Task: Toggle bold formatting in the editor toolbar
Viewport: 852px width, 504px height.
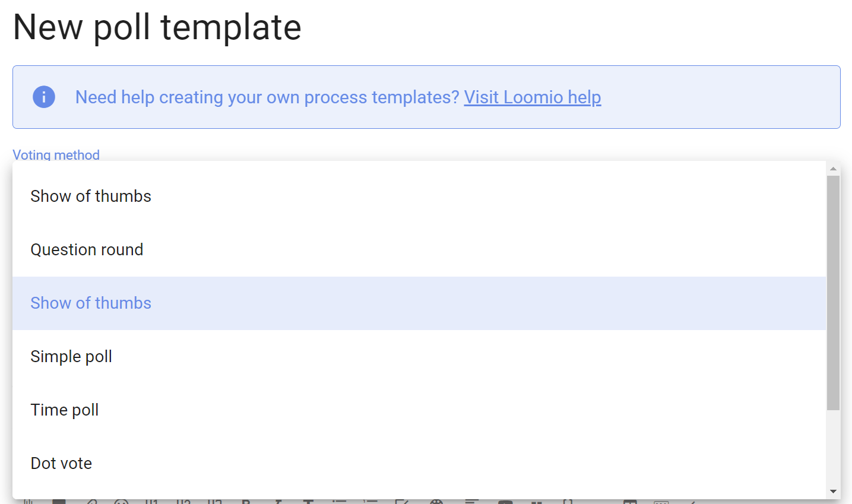Action: click(246, 502)
